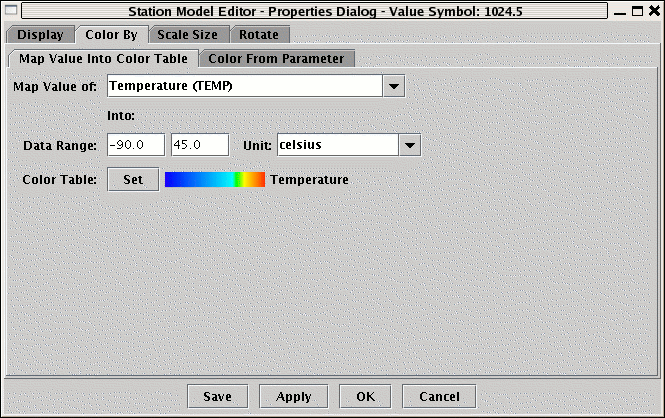Screen dimensions: 665x418
Task: Open the window menu icon in title bar
Action: coord(11,11)
